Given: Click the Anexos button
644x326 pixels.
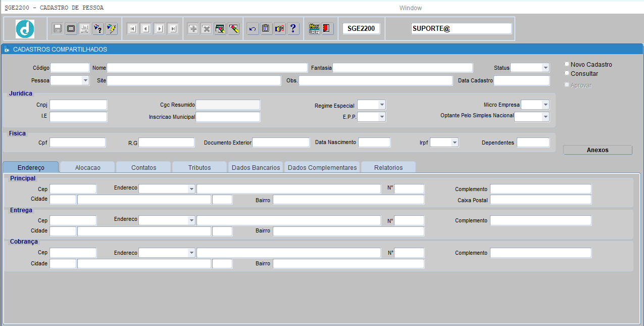Looking at the screenshot, I should coord(598,150).
